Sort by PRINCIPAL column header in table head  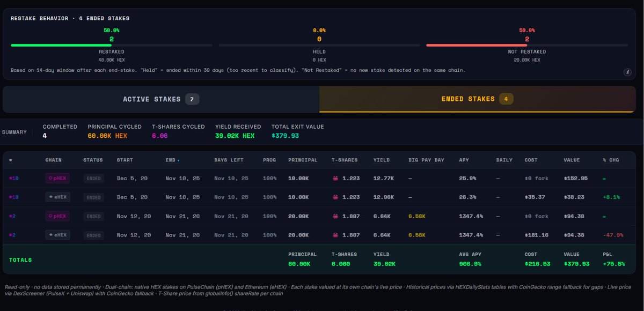click(x=303, y=160)
